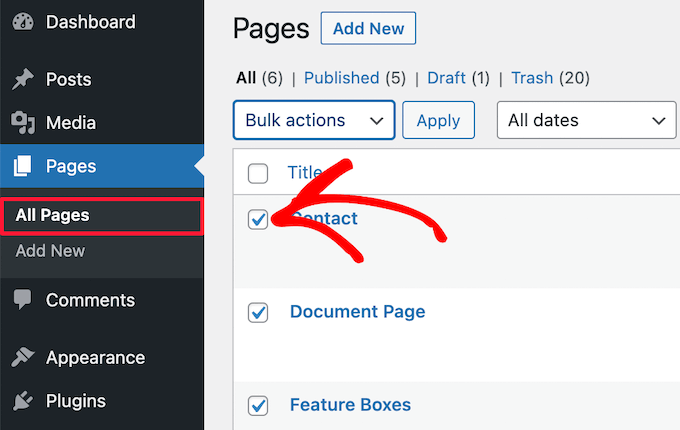Screen dimensions: 680x430
Task: Select All Pages in the sidebar submenu
Action: tap(52, 215)
